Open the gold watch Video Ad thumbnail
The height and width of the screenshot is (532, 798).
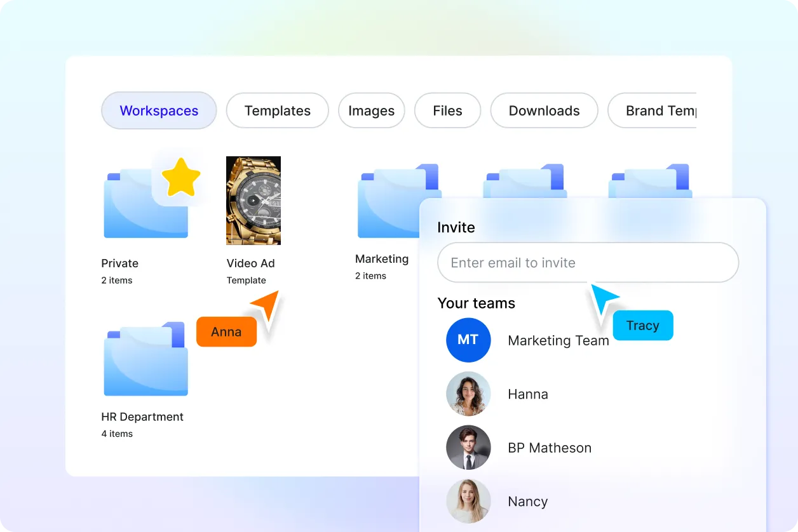(254, 201)
